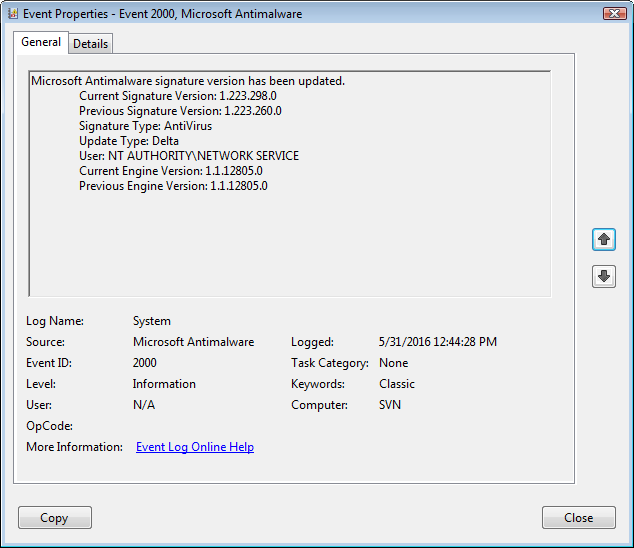Switch to the Details tab
The height and width of the screenshot is (548, 634).
tap(91, 43)
